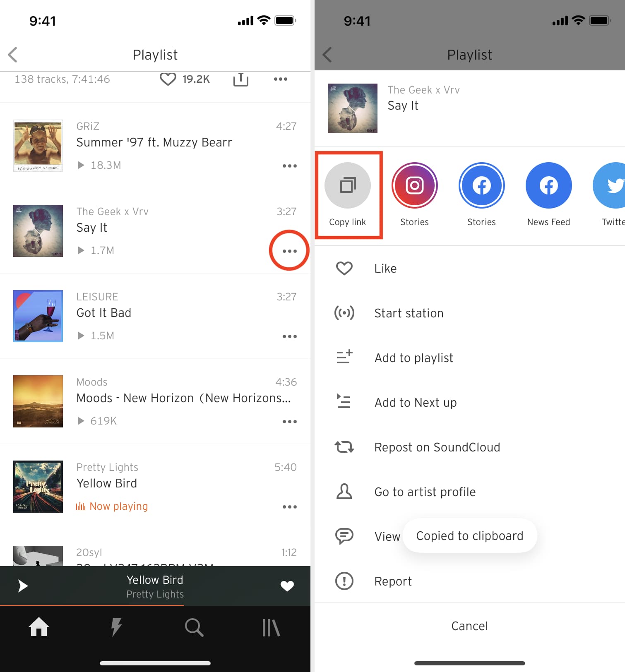Open the Library tab
Image resolution: width=625 pixels, height=672 pixels.
click(x=271, y=628)
